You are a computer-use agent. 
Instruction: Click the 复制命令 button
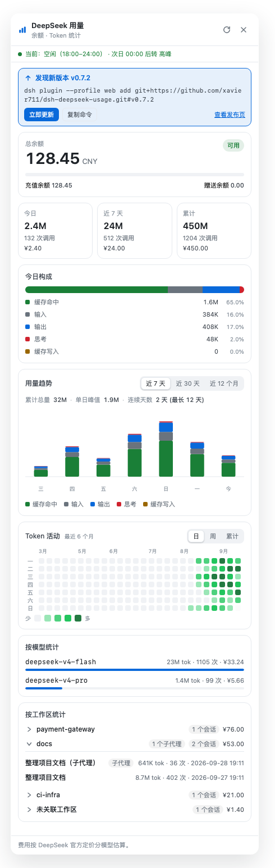point(80,115)
